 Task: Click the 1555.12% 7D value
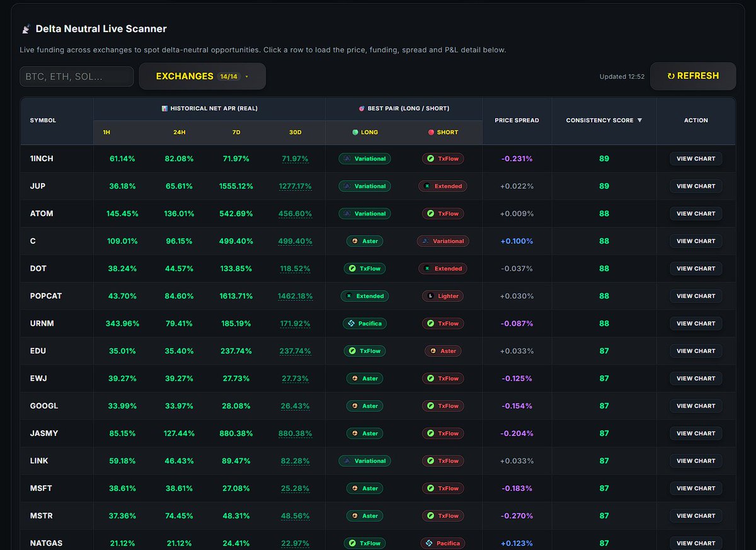pyautogui.click(x=236, y=186)
